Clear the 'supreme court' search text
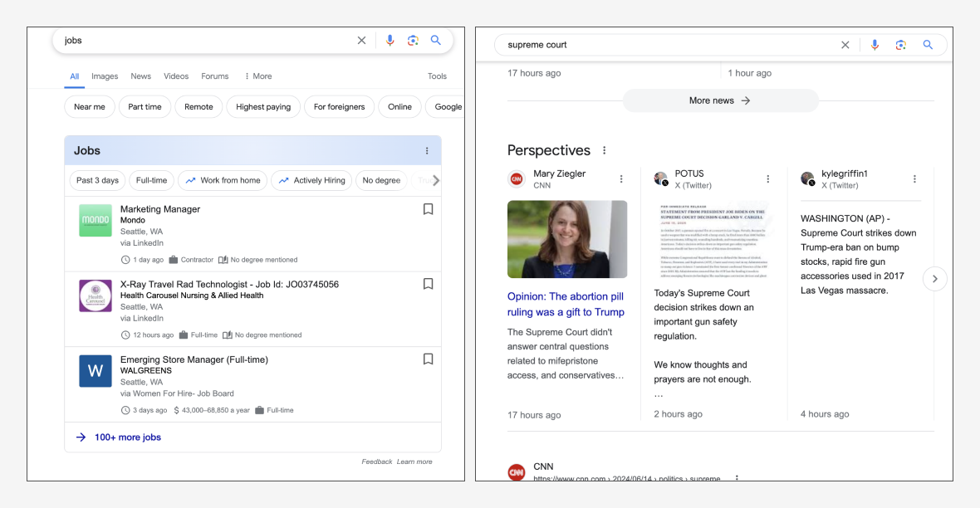980x508 pixels. [x=845, y=45]
